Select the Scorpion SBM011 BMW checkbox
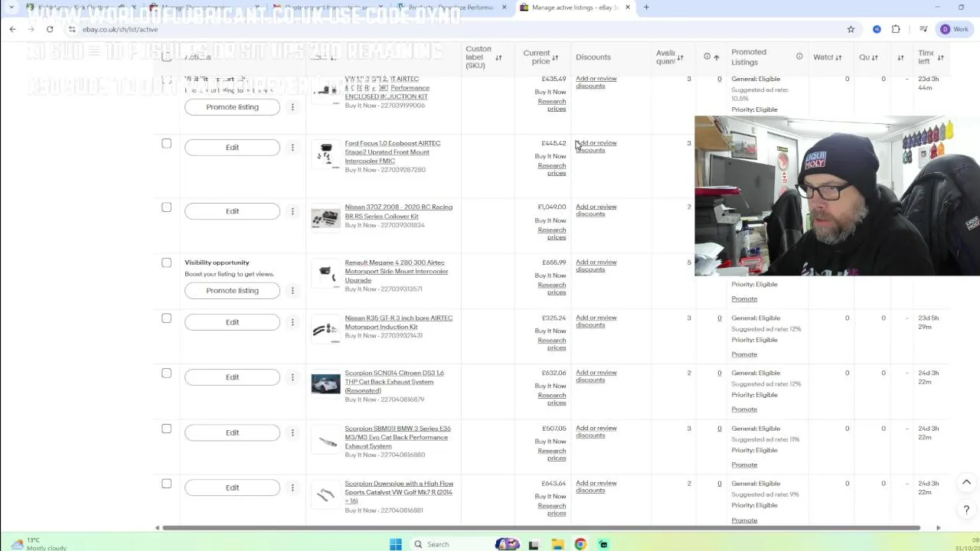 click(x=166, y=429)
